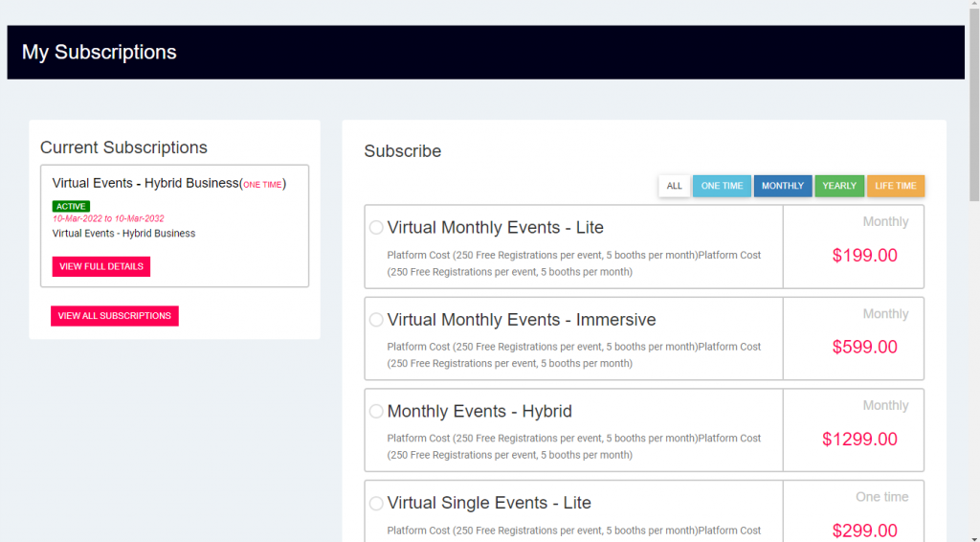Screen dimensions: 980x542
Task: Click the Subscribe heading
Action: click(403, 151)
